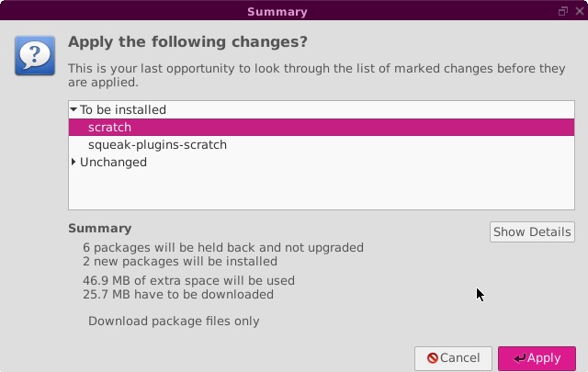588x372 pixels.
Task: Click the To be installed label
Action: click(x=123, y=110)
